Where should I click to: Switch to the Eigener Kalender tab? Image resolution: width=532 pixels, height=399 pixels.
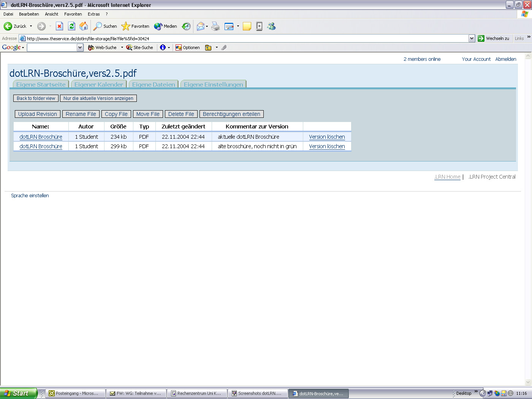point(98,84)
